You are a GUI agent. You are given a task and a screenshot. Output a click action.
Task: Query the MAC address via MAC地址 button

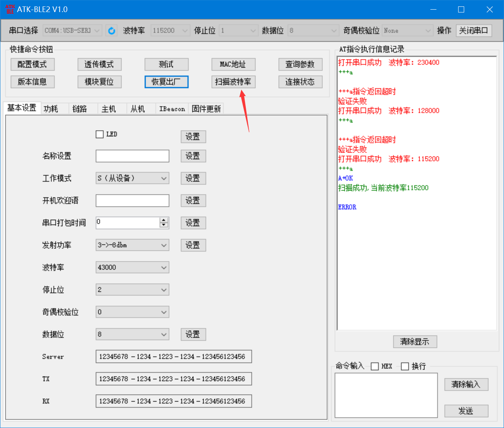coord(233,64)
